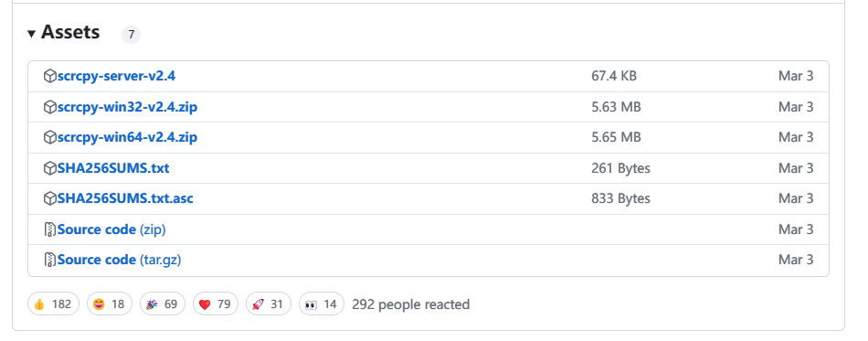This screenshot has height=341, width=868.
Task: Open SHA256SUMS.txt.asc signature link
Action: [126, 198]
